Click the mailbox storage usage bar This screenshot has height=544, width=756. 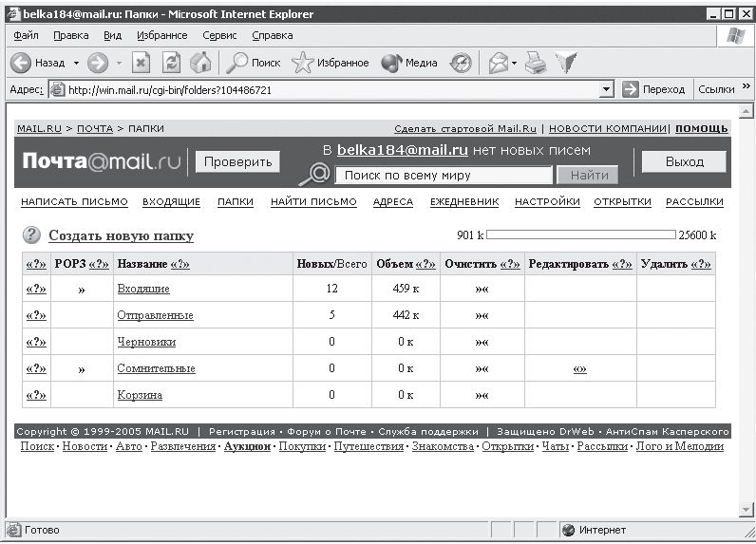579,234
